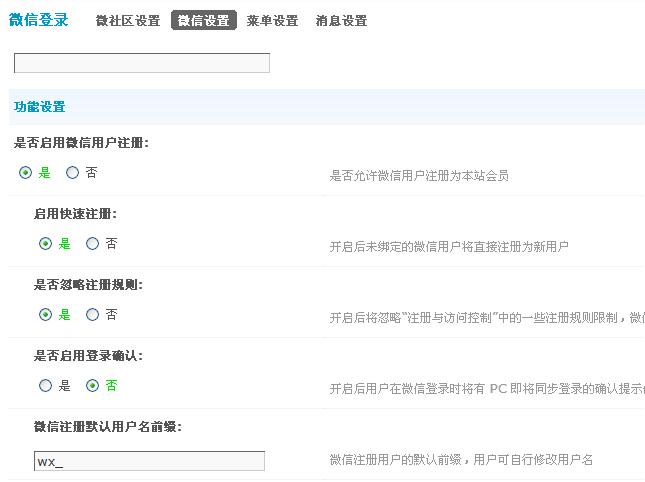Click description about PC 同步登录 confirmation

coord(487,389)
